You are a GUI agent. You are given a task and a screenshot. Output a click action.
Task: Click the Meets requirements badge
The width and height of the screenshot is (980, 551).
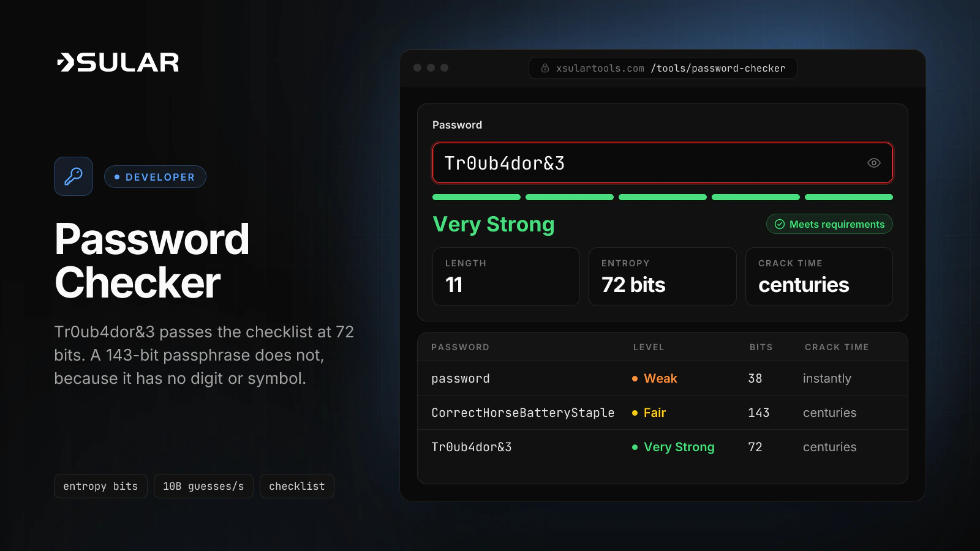[x=829, y=224]
